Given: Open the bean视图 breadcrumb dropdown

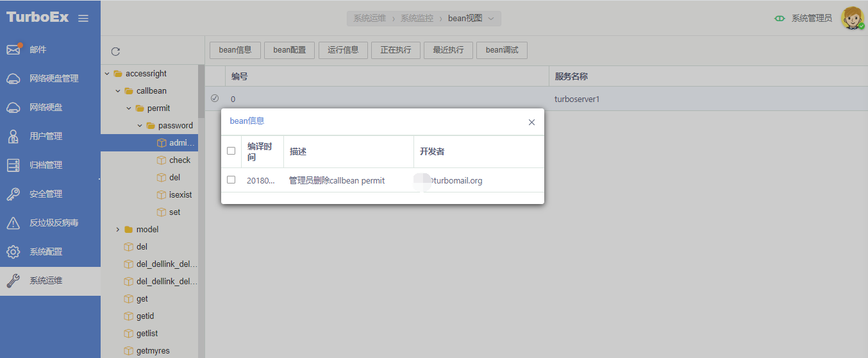Looking at the screenshot, I should pyautogui.click(x=491, y=19).
